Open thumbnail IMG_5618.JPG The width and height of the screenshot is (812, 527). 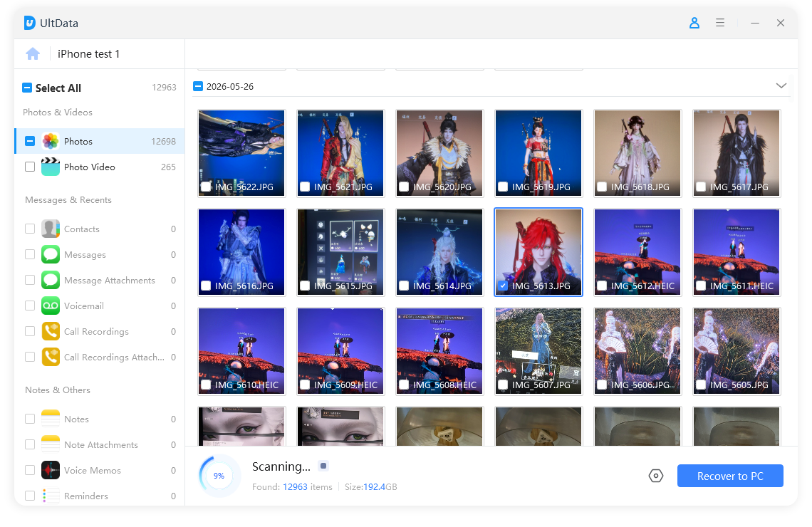(637, 152)
